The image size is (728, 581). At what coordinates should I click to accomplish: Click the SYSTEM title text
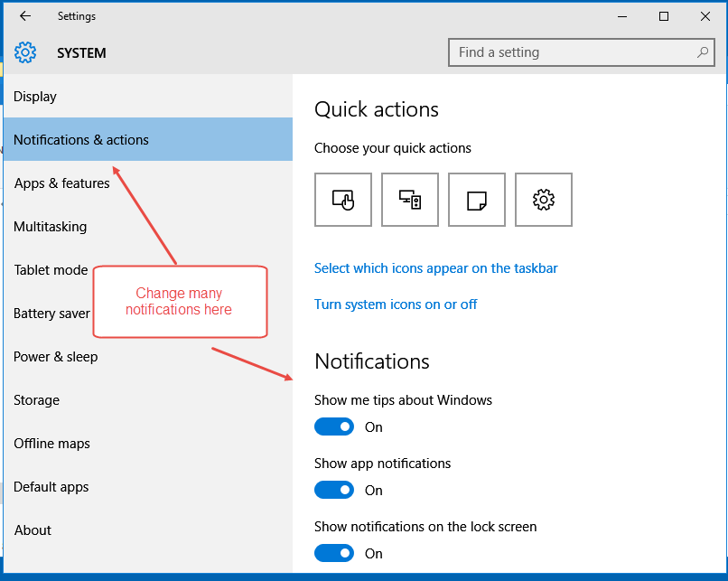[81, 53]
